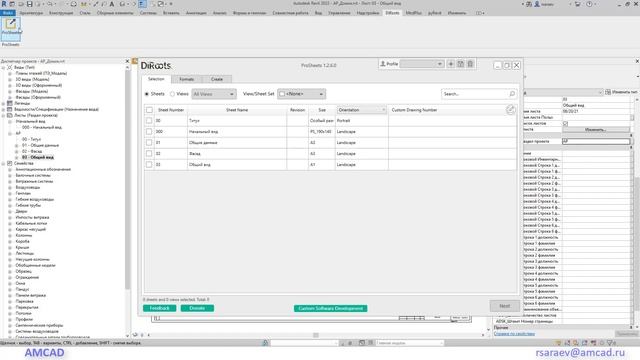Delete the profile with the trash icon
640x360 pixels.
(x=470, y=64)
